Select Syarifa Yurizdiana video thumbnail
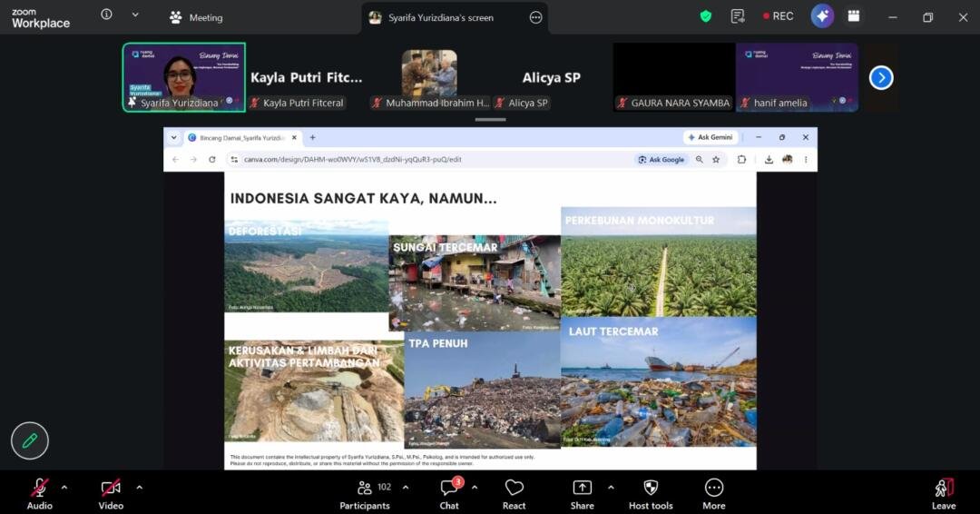This screenshot has width=980, height=514. click(x=183, y=77)
